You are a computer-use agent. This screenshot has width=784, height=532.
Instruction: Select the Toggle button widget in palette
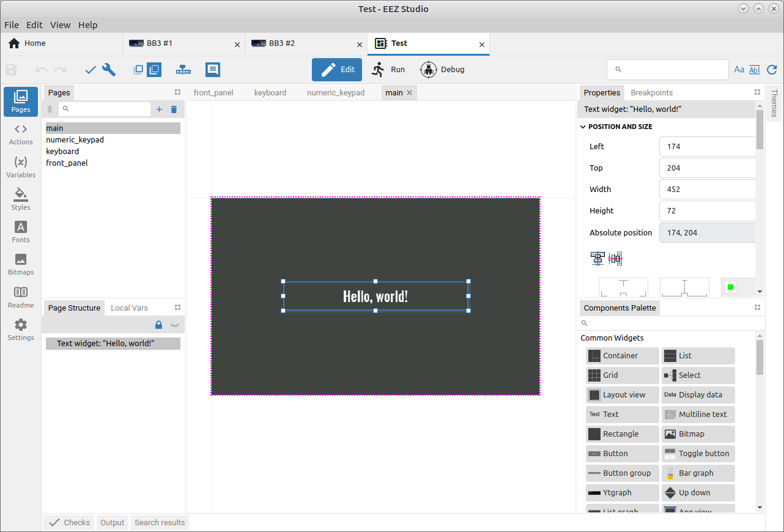tap(698, 454)
